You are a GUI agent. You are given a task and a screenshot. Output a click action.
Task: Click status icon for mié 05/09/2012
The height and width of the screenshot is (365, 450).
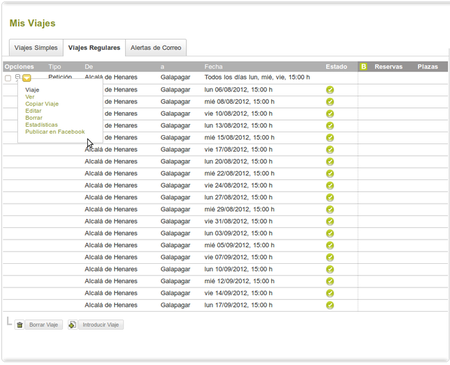330,245
